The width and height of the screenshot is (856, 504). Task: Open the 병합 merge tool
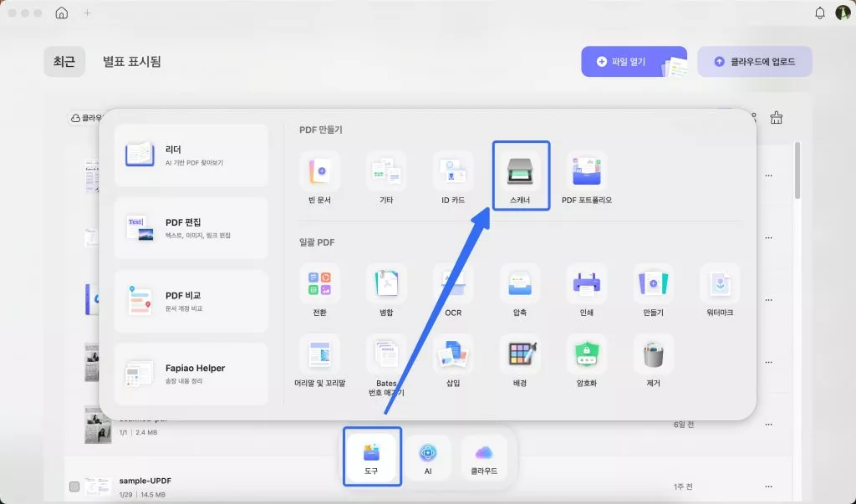pyautogui.click(x=386, y=291)
